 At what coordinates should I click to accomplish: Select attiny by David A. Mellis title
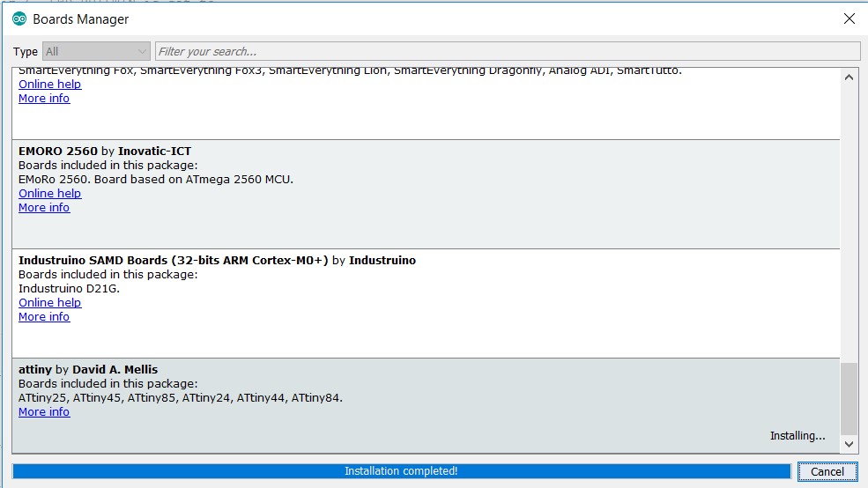click(88, 370)
